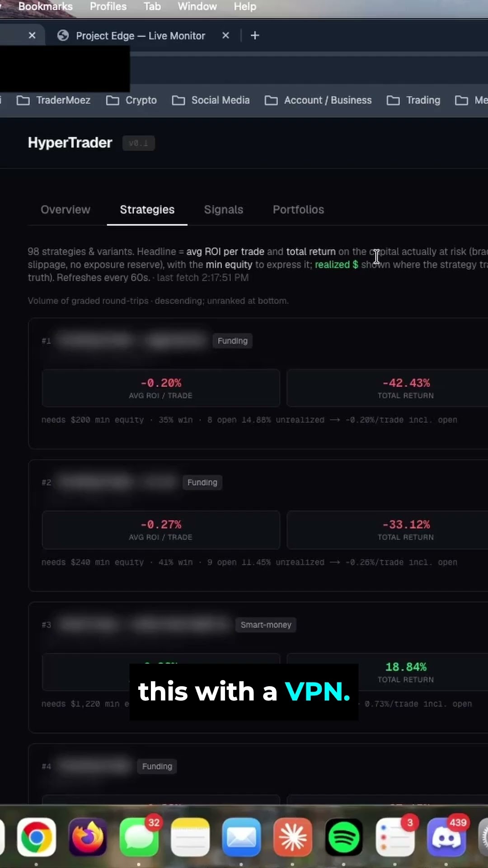Click 'last fetch 2:17:51 PM' text
Image resolution: width=488 pixels, height=868 pixels.
[203, 278]
